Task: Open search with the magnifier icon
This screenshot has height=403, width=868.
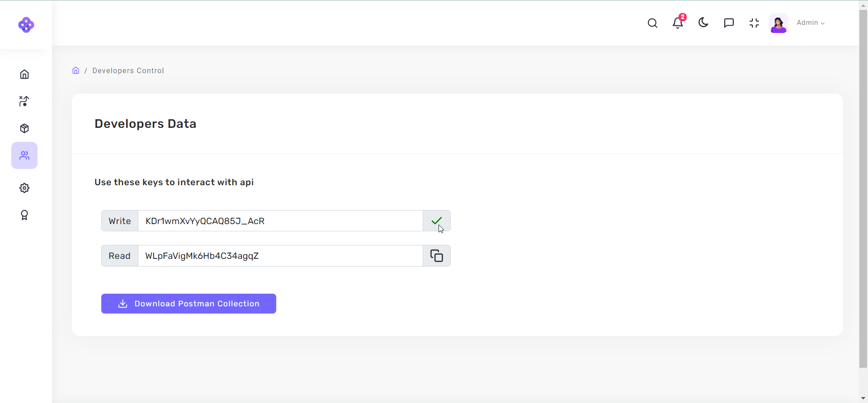Action: click(652, 23)
